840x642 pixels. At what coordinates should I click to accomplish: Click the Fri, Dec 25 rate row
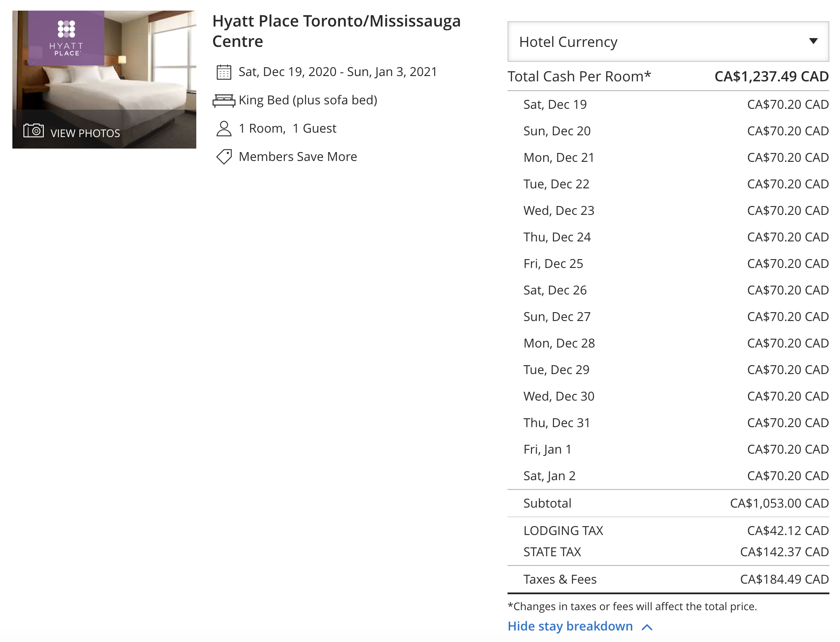668,264
